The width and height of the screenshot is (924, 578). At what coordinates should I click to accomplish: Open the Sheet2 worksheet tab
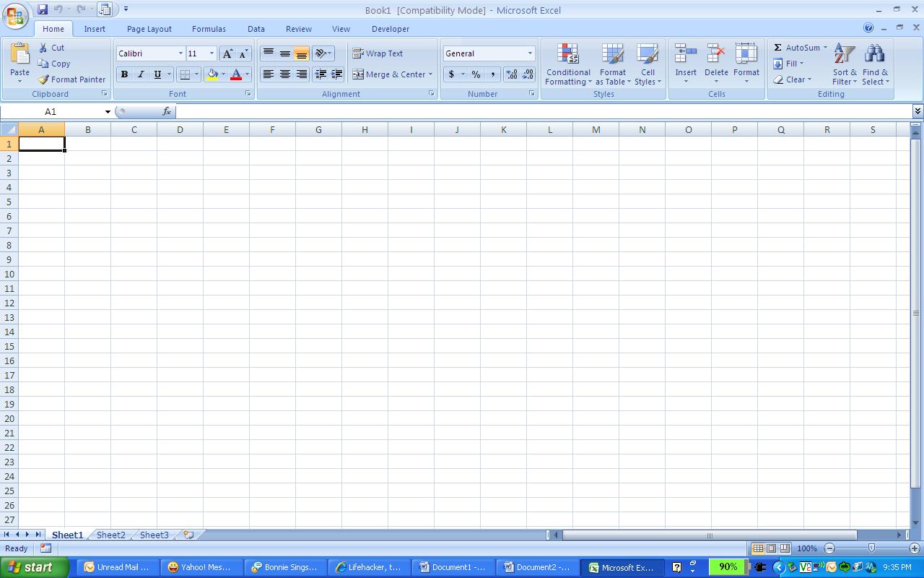110,535
